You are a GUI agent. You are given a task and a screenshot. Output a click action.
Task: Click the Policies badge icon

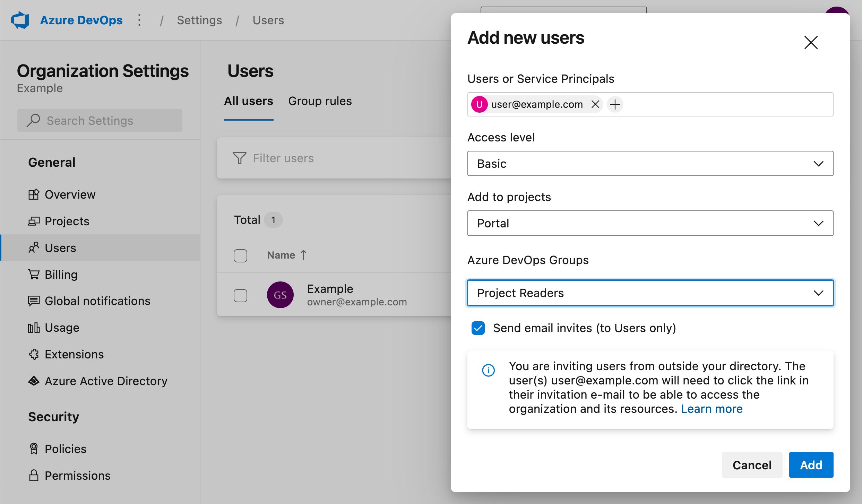(34, 449)
